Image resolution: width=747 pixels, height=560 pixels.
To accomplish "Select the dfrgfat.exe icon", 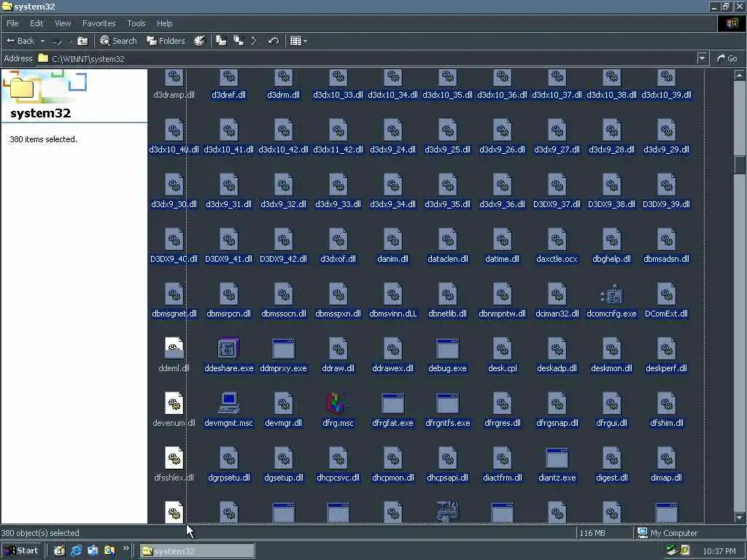I will coord(392,404).
